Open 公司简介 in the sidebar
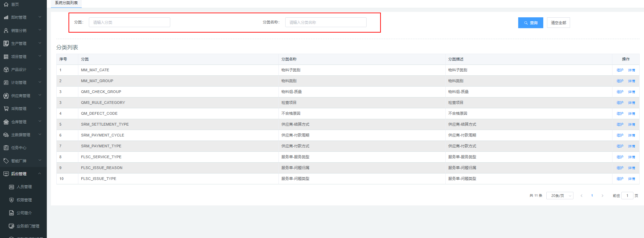 coord(24,213)
